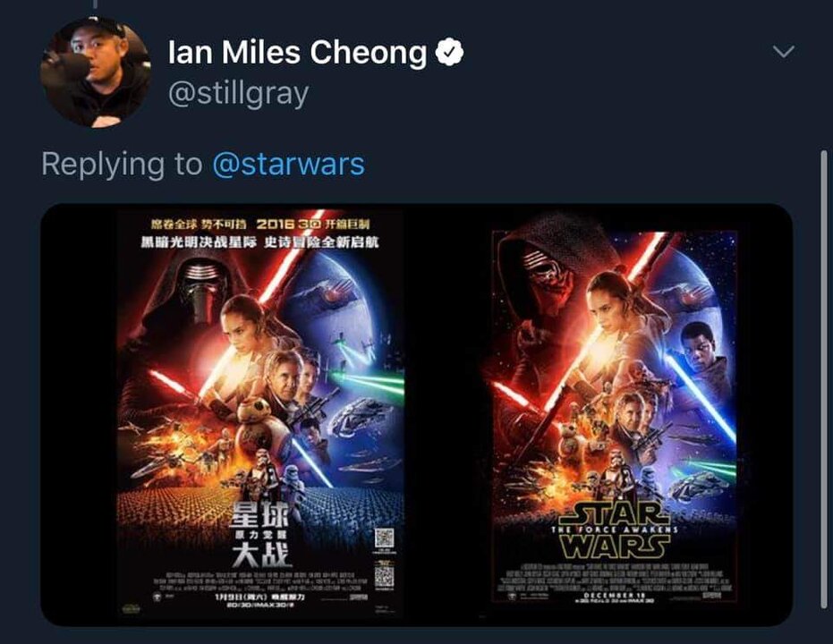Click the verified checkmark badge
The image size is (833, 644).
pyautogui.click(x=449, y=52)
